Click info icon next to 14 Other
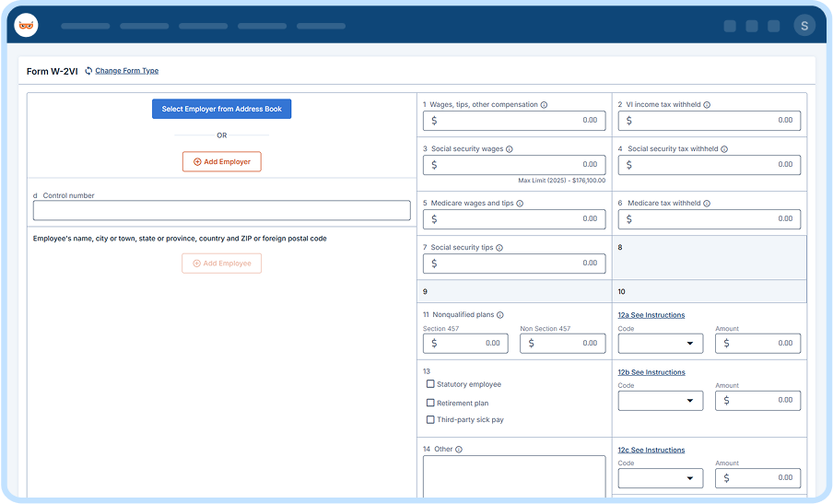The height and width of the screenshot is (504, 833). 459,450
